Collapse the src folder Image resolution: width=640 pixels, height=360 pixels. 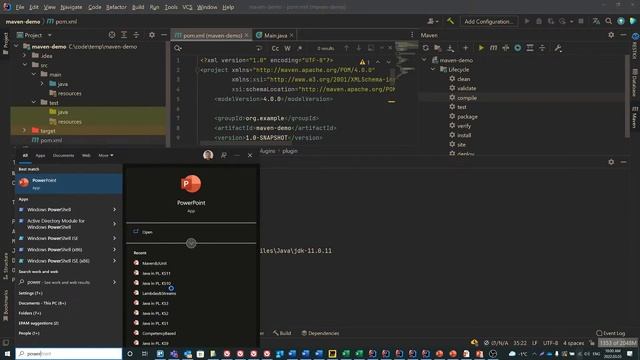[x=24, y=65]
